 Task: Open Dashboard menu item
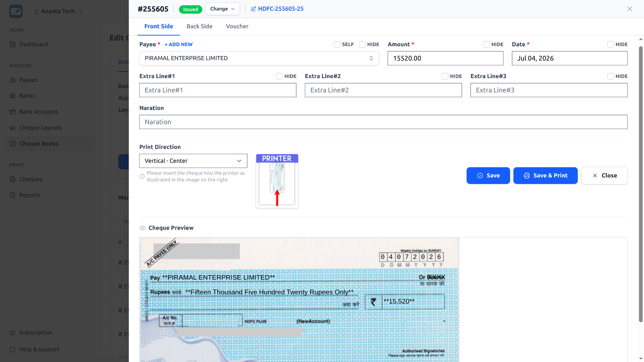click(50, 44)
